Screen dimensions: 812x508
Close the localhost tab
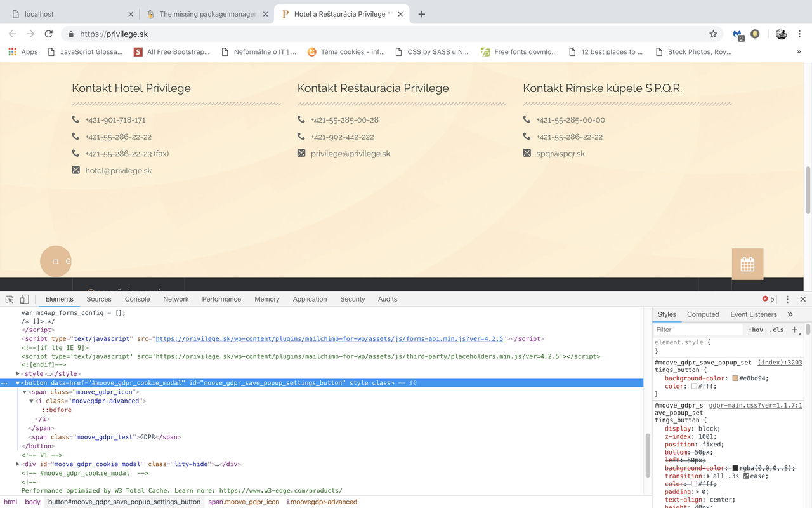coord(131,14)
